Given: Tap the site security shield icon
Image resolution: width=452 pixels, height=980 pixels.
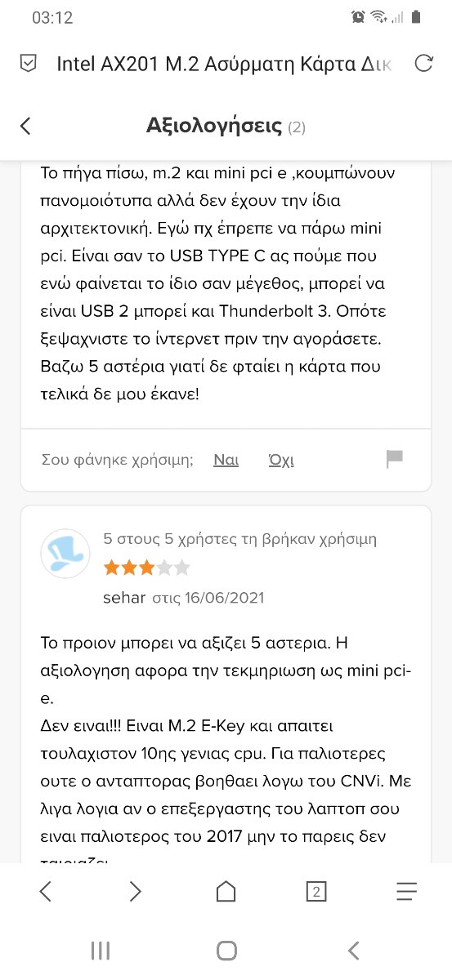Looking at the screenshot, I should [28, 64].
